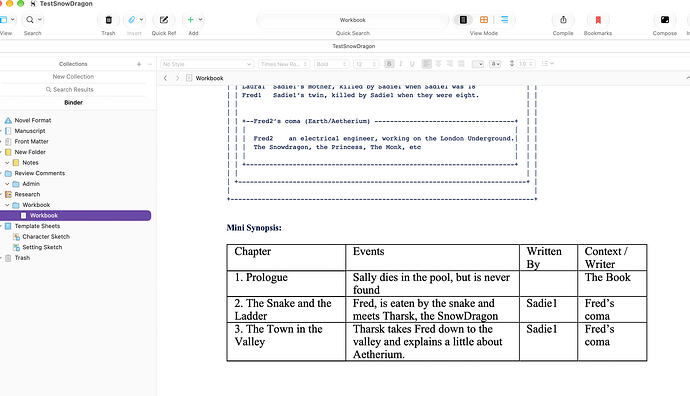
Task: Open the Setting Sketch template
Action: [x=42, y=247]
